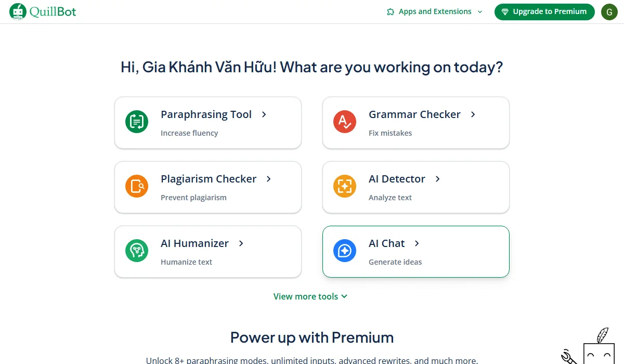Click the AI Detector yellow icon
Image resolution: width=624 pixels, height=364 pixels.
(x=345, y=186)
